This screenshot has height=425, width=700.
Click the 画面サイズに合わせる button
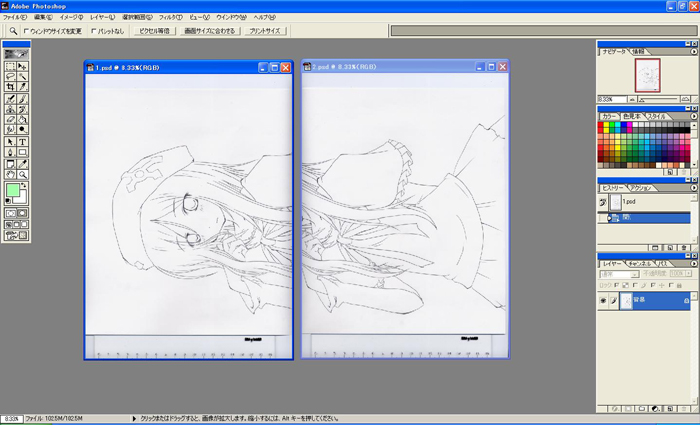pyautogui.click(x=209, y=31)
